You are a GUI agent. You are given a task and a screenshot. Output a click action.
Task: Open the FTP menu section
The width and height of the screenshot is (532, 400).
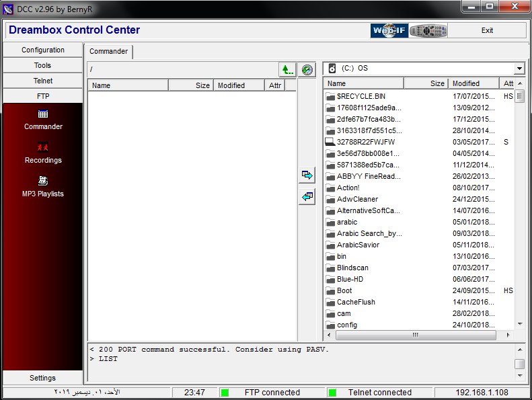(x=43, y=96)
